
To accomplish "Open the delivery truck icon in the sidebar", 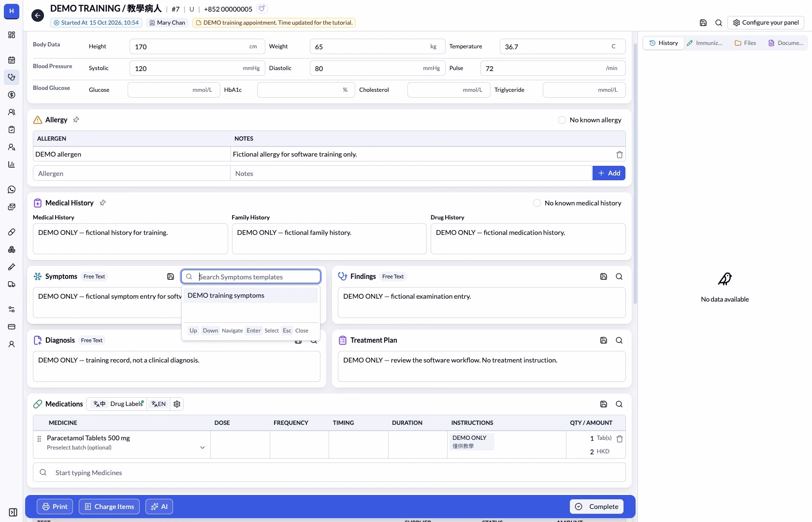I will click(12, 284).
